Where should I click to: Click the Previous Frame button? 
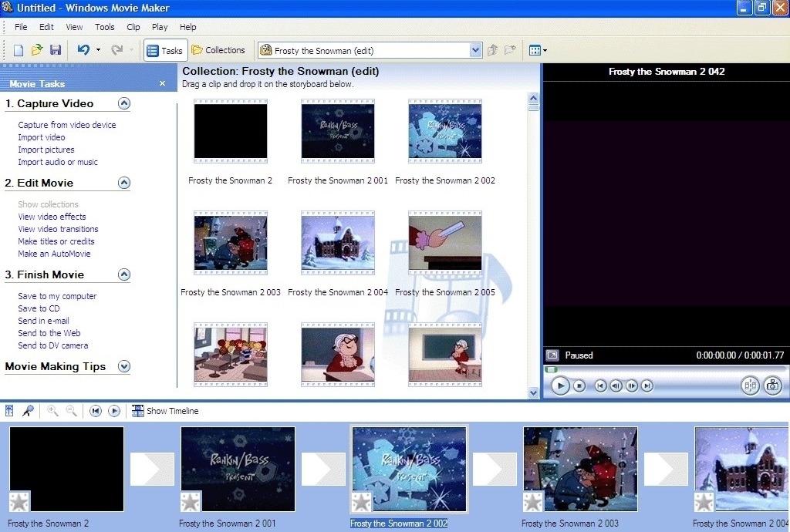click(616, 386)
